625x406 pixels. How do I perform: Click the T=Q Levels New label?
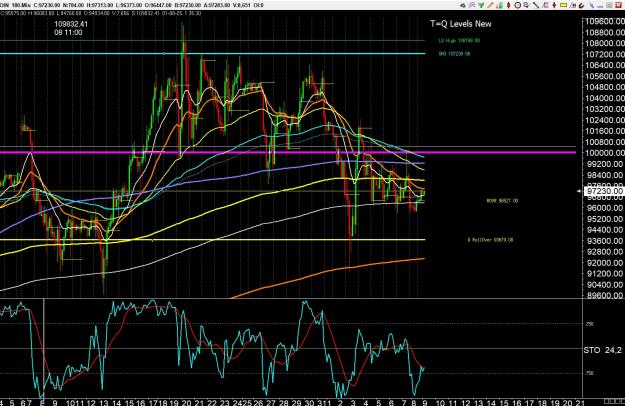461,24
